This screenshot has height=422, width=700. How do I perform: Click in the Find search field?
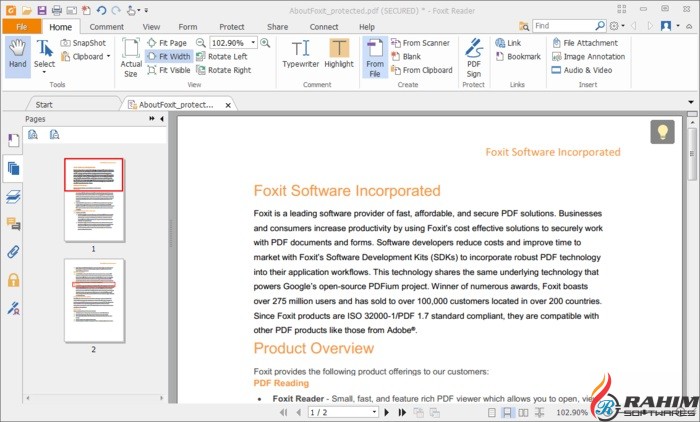564,26
